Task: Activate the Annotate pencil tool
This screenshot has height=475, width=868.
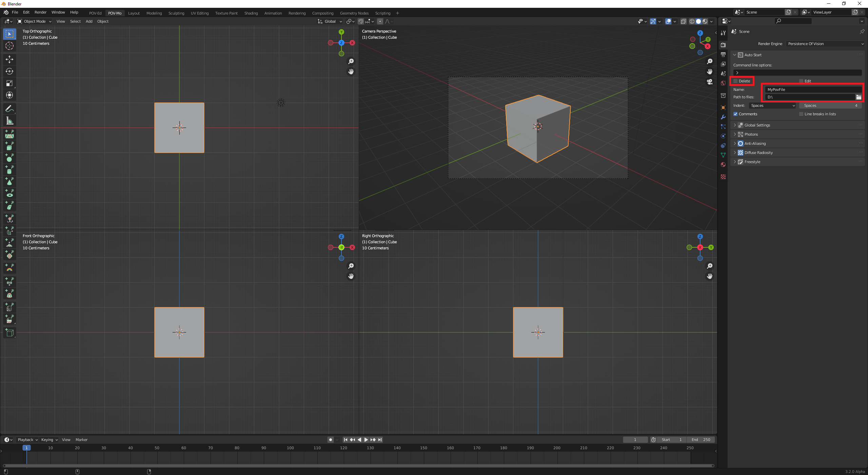Action: coord(9,109)
